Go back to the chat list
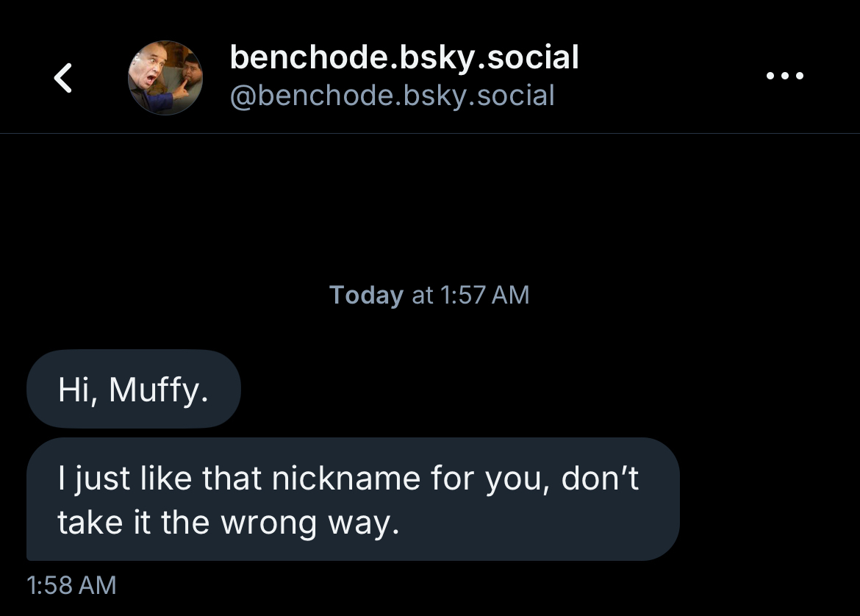The width and height of the screenshot is (860, 616). click(x=65, y=77)
